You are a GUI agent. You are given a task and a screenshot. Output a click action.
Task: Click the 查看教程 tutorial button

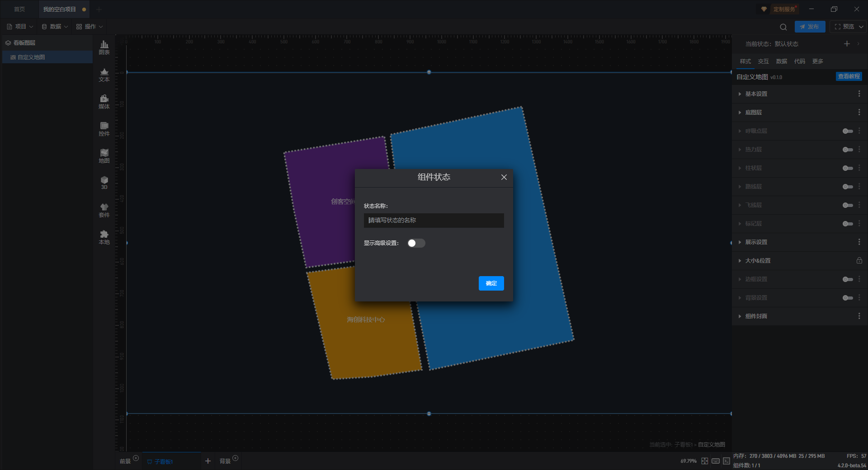click(x=849, y=76)
